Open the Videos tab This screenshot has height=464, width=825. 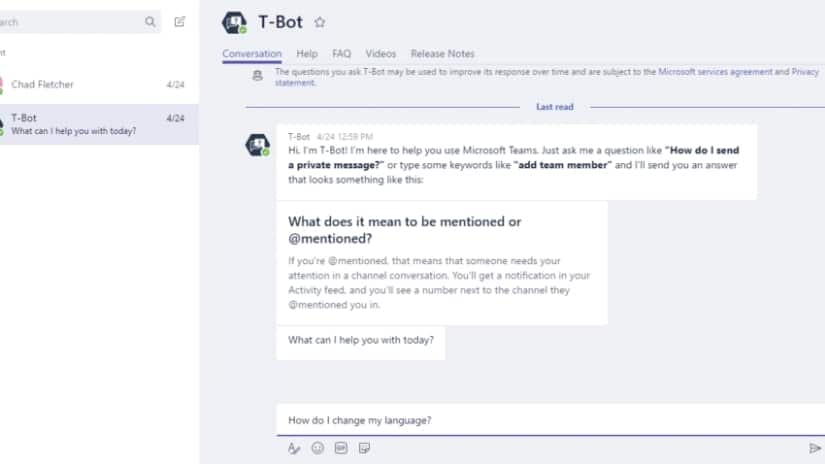click(x=380, y=54)
